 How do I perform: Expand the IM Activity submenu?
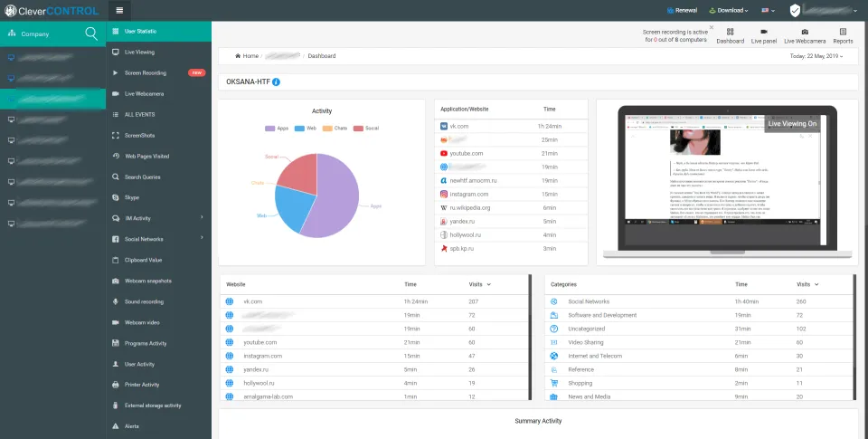point(201,218)
